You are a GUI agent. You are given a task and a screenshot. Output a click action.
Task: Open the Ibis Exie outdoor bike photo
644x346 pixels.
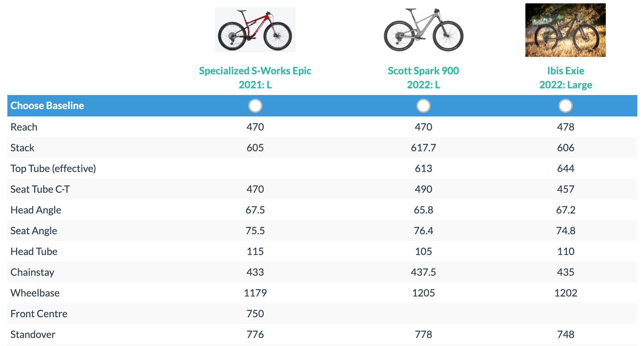[565, 30]
